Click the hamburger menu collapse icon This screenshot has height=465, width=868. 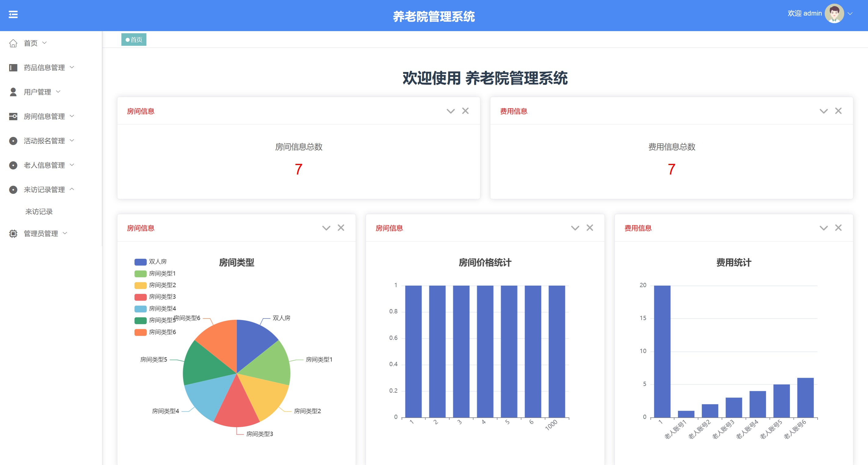click(x=13, y=15)
